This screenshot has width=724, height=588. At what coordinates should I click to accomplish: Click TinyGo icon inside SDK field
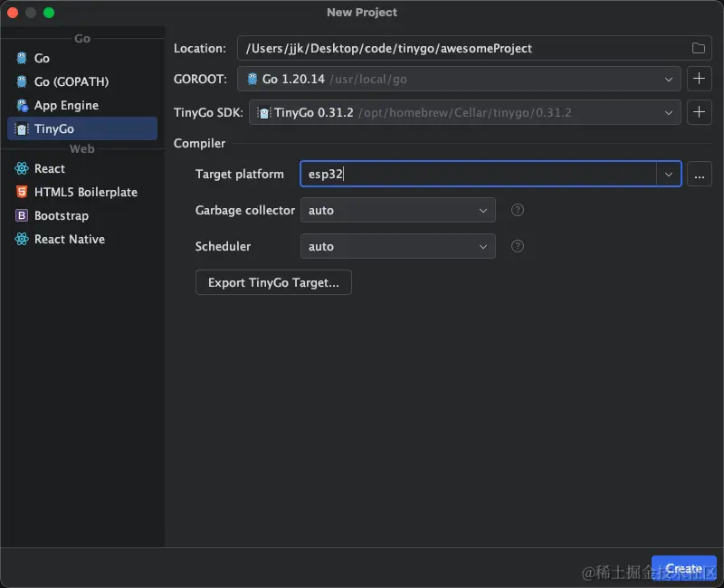point(263,112)
